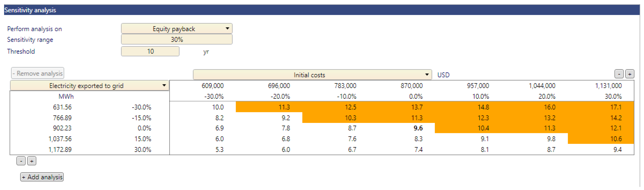Expand the Electricity exported to grid dropdown
Screen dimensions: 644x190
point(90,85)
